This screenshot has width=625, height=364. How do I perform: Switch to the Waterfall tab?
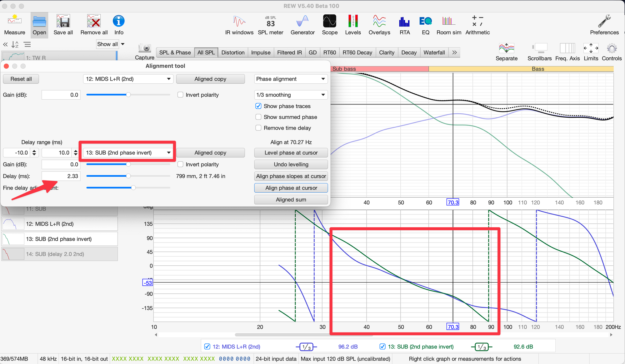click(x=434, y=52)
